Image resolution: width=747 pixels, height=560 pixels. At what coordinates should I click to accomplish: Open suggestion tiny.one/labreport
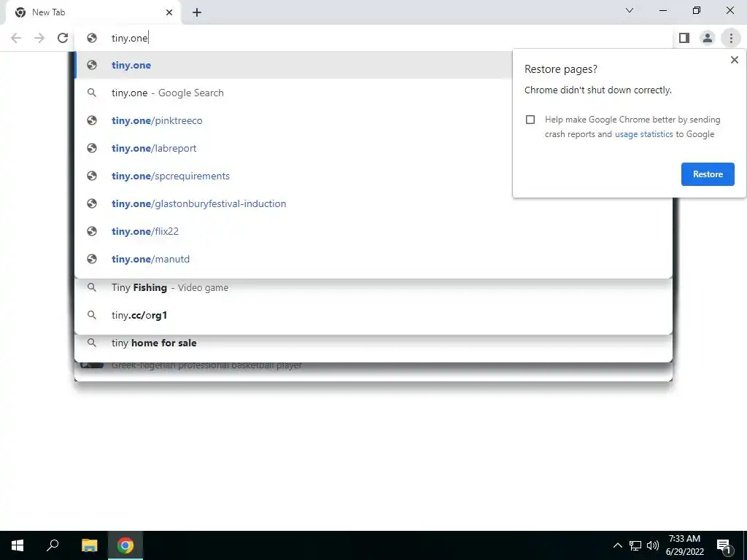point(293,148)
